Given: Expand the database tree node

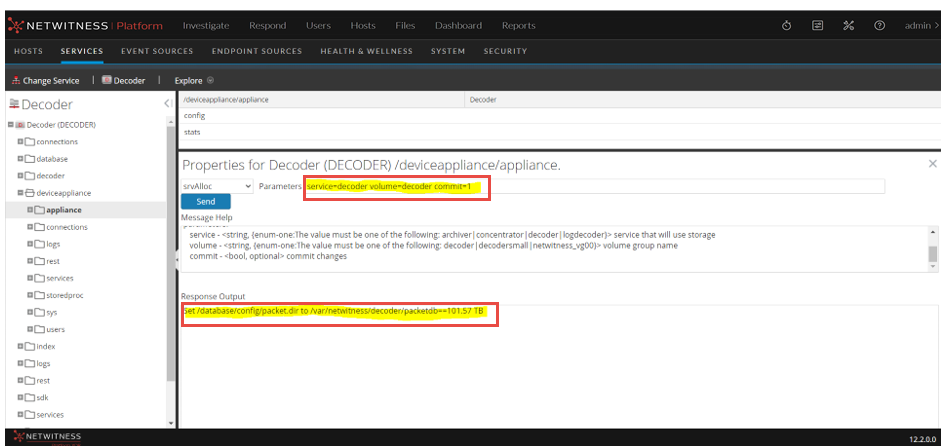Looking at the screenshot, I should (x=20, y=159).
